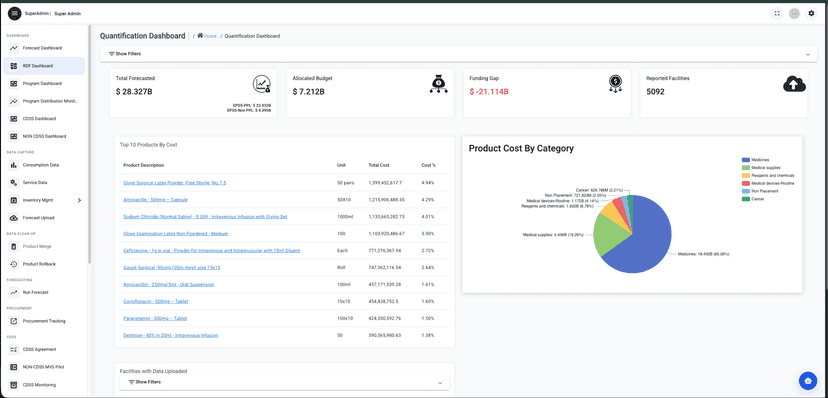Click the Inventory Mgmt icon

point(14,200)
